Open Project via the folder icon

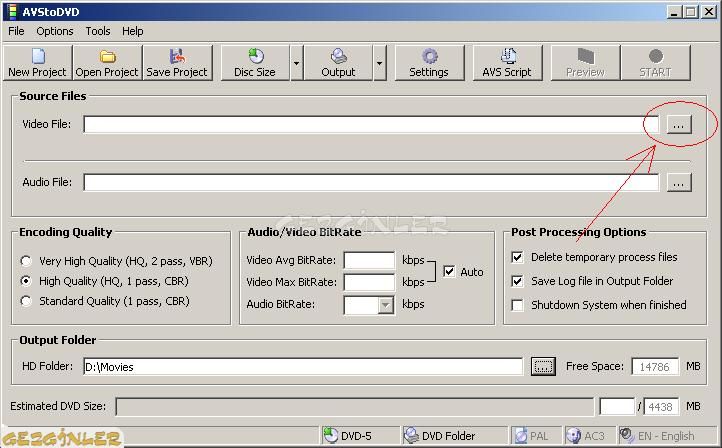[107, 63]
